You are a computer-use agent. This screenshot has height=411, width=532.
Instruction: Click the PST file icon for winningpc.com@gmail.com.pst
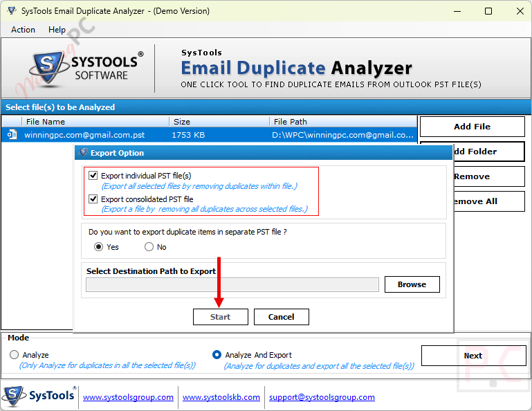(x=12, y=135)
